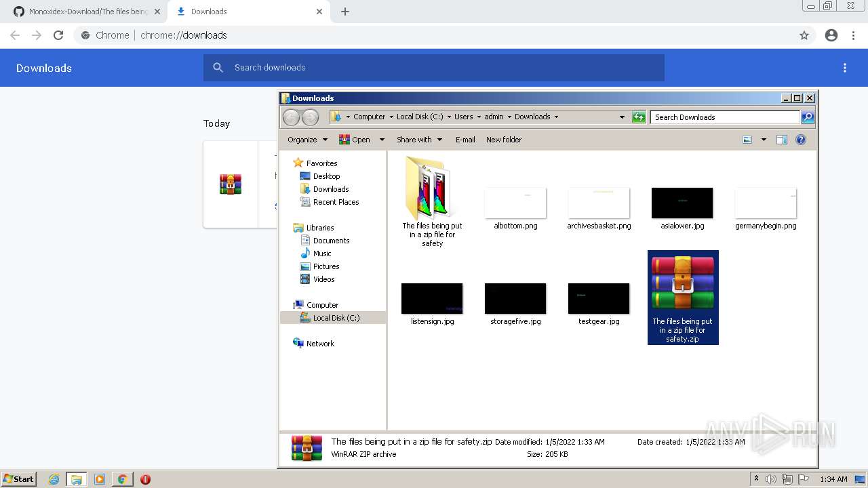Select 'The files being put in a zip file for safety' folder icon
868x488 pixels.
coord(431,188)
